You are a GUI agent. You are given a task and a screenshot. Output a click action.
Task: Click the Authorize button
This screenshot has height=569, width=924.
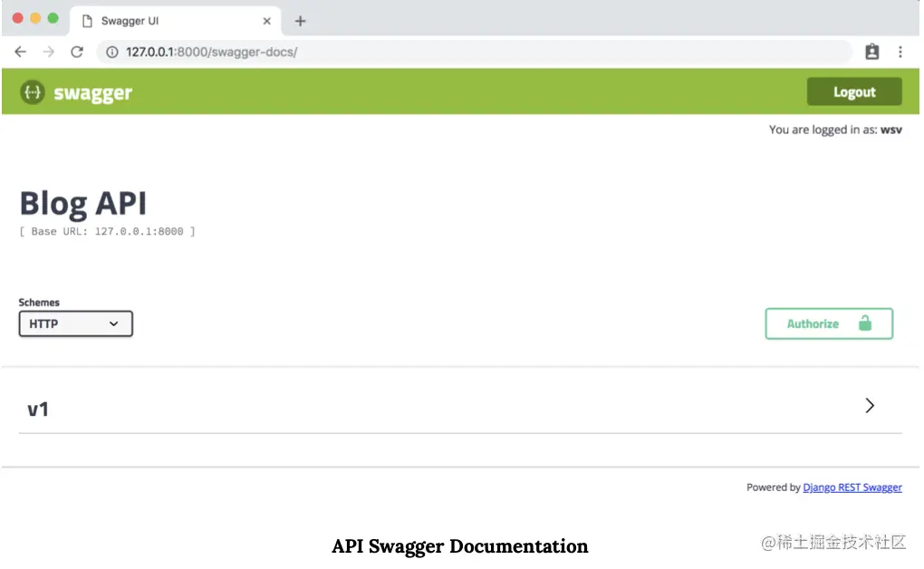point(829,323)
